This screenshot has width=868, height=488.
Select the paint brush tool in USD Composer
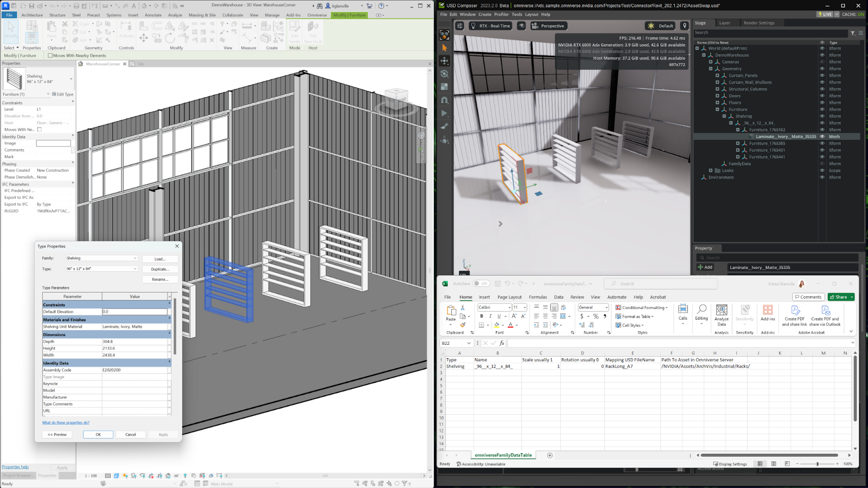[444, 126]
